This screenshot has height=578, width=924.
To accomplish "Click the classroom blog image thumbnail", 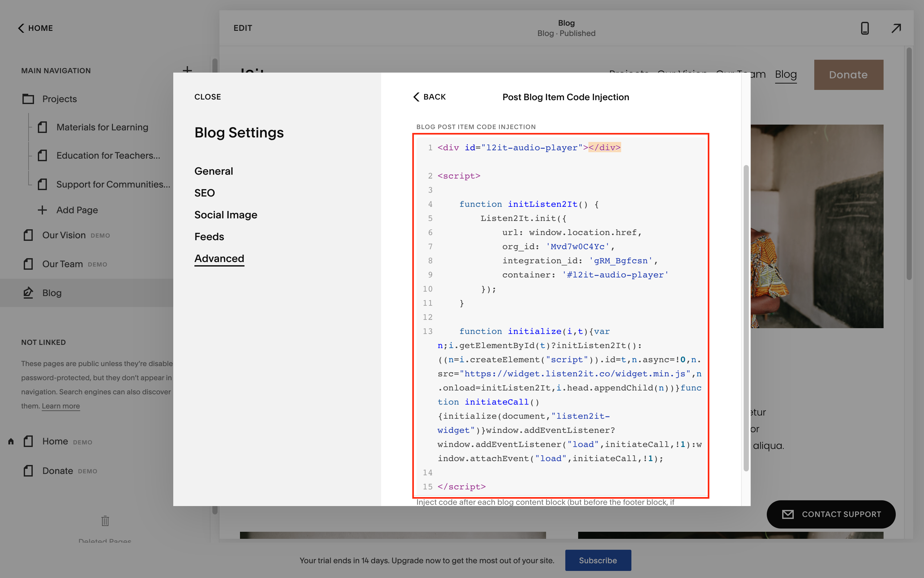I will 817,226.
